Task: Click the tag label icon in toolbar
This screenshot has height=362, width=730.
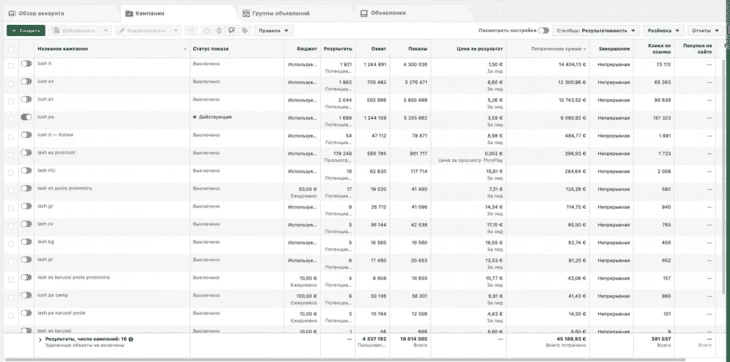Action: [x=244, y=31]
